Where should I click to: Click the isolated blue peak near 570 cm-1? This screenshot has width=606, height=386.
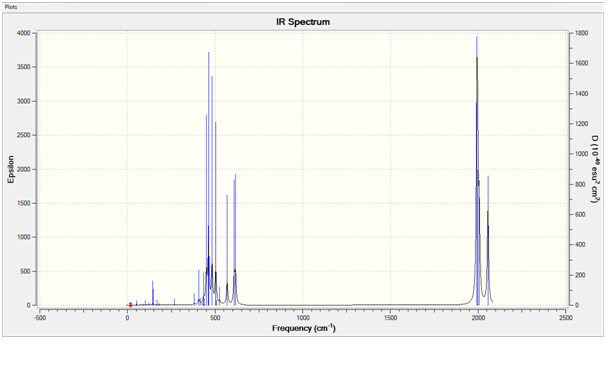click(x=227, y=249)
